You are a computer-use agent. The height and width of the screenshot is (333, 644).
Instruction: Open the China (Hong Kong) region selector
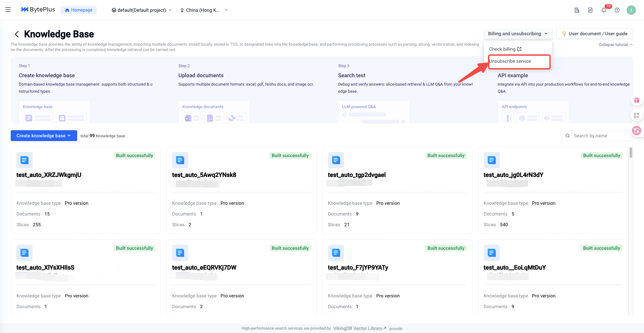click(x=204, y=10)
